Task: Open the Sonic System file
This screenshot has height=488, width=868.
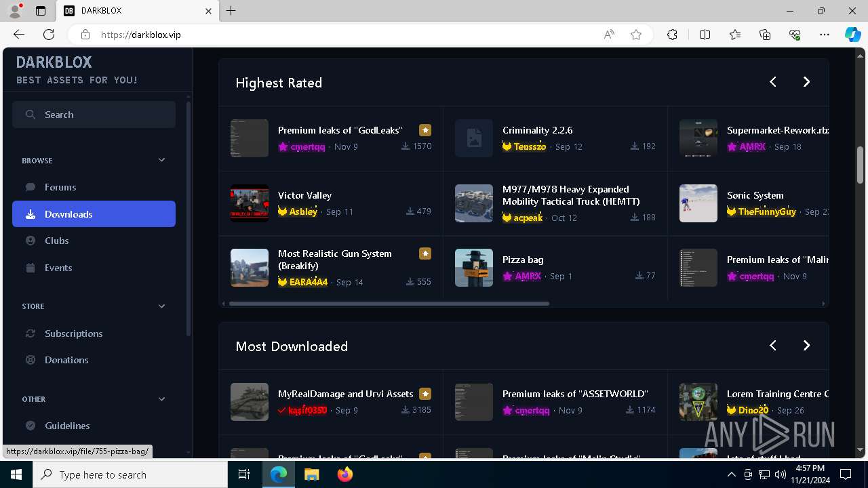Action: tap(755, 195)
